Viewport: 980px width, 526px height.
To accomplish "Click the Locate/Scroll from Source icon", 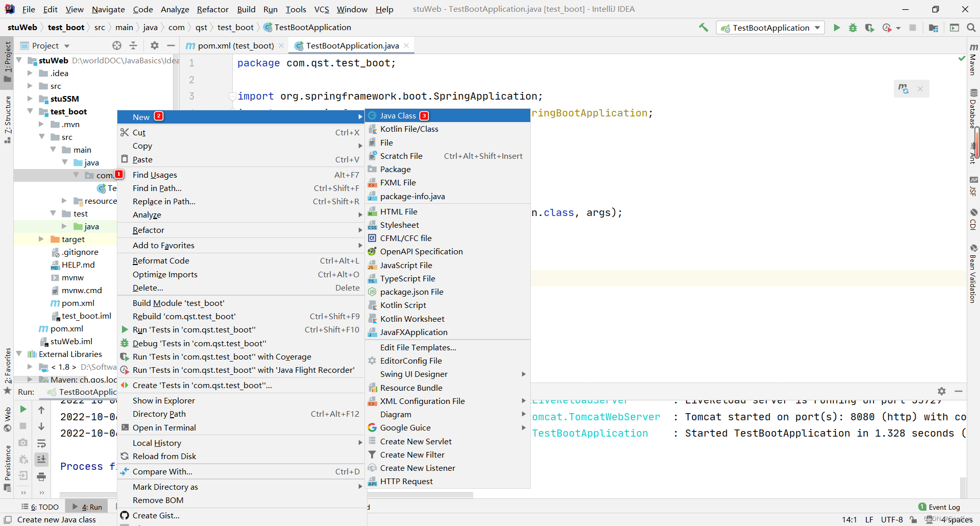I will [117, 45].
